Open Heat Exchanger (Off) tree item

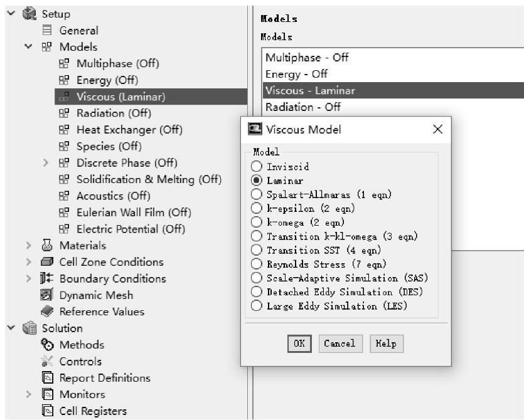129,130
